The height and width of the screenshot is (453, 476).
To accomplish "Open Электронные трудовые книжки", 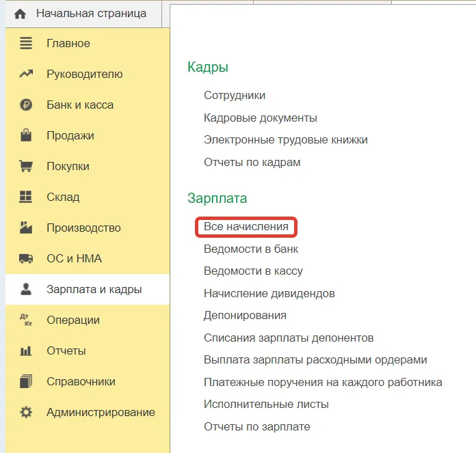I will coord(286,140).
